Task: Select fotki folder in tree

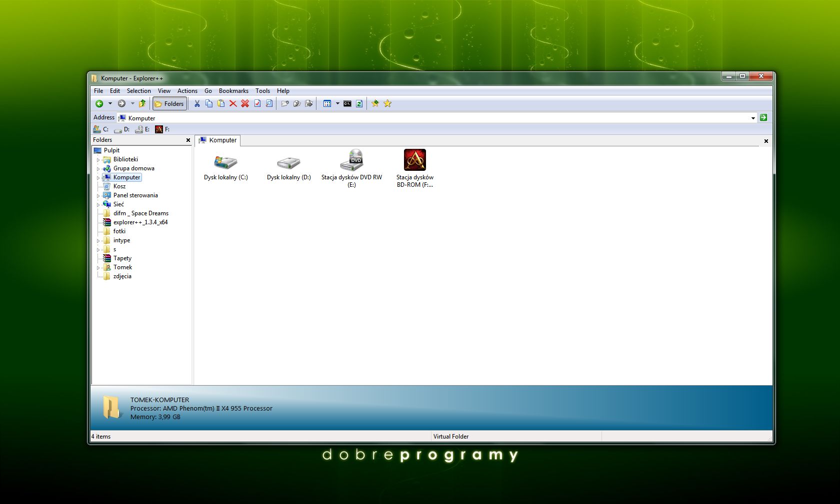Action: pyautogui.click(x=119, y=231)
